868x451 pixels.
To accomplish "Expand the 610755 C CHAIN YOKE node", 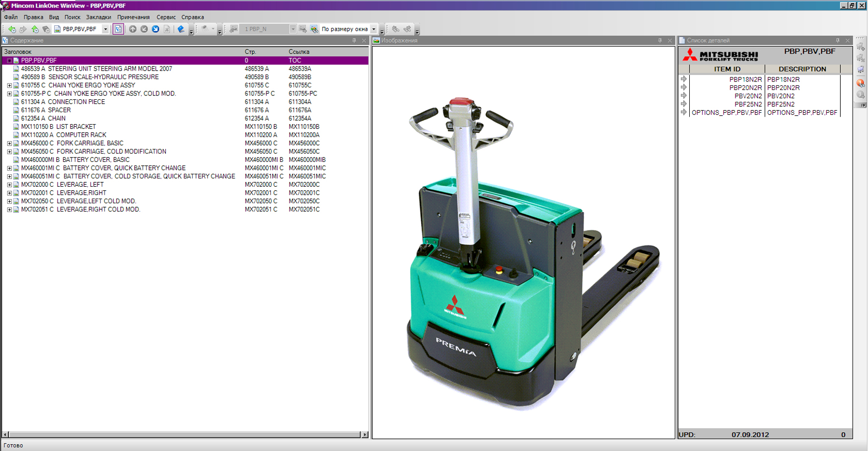I will point(9,85).
